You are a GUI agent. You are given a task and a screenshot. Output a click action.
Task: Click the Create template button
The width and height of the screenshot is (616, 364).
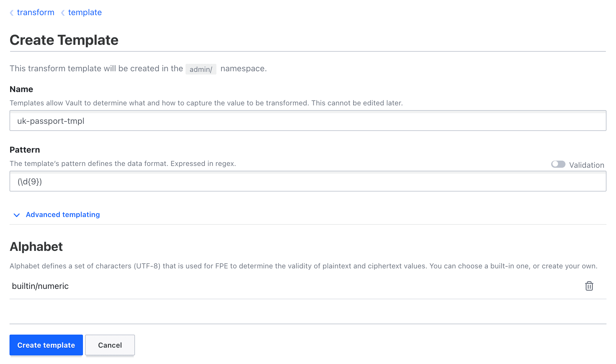coord(46,345)
